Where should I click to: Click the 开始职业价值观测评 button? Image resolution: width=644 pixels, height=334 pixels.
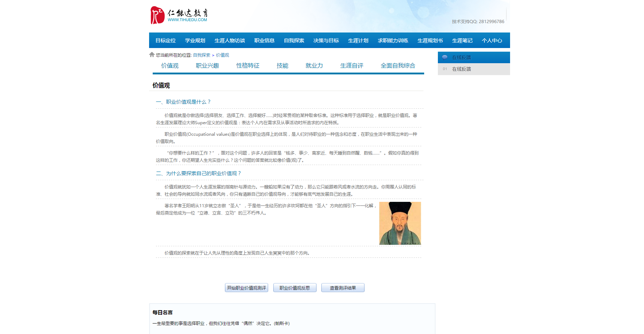pos(247,288)
